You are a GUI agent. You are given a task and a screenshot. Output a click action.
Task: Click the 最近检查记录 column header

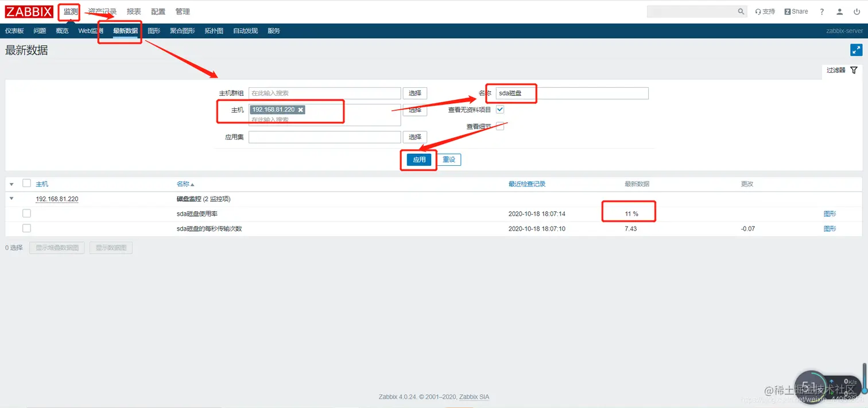coord(527,184)
